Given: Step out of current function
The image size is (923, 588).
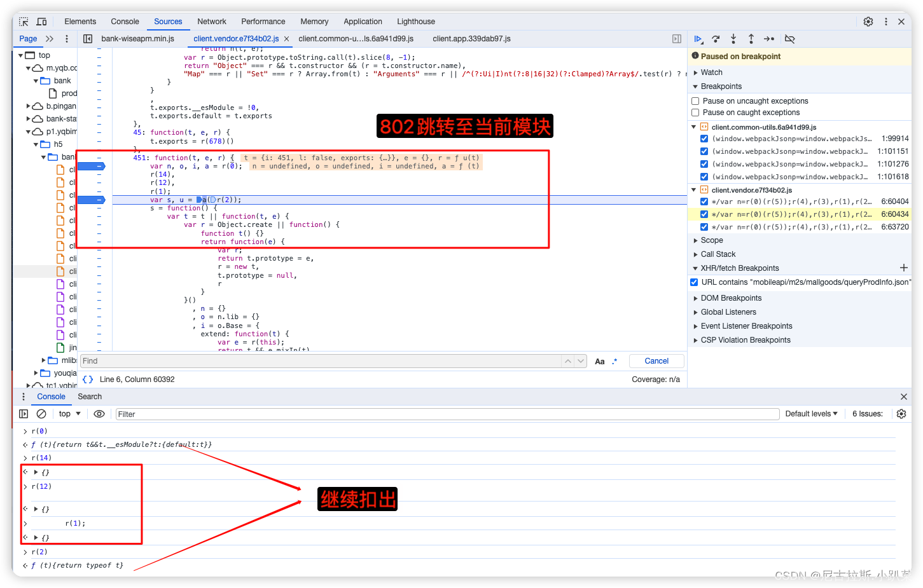Looking at the screenshot, I should [751, 39].
